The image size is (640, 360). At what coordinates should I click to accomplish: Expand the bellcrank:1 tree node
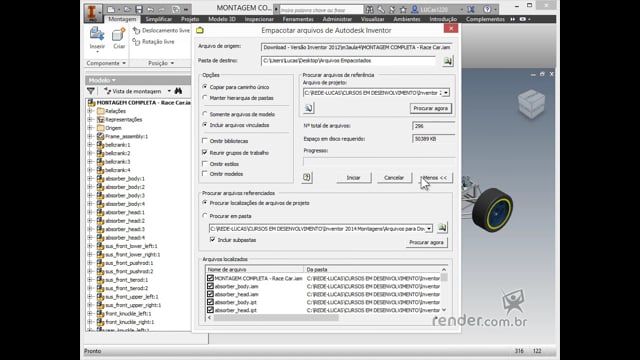pyautogui.click(x=90, y=145)
